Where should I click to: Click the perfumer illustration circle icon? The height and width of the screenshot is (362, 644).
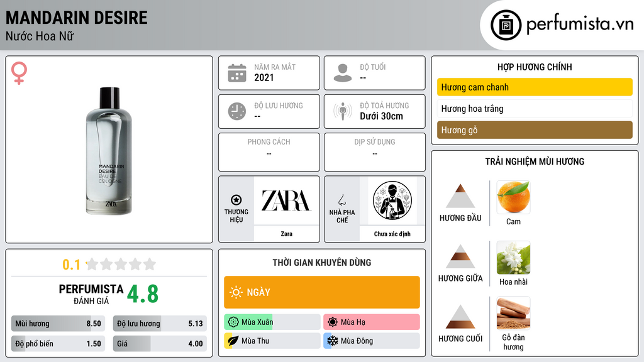point(392,200)
